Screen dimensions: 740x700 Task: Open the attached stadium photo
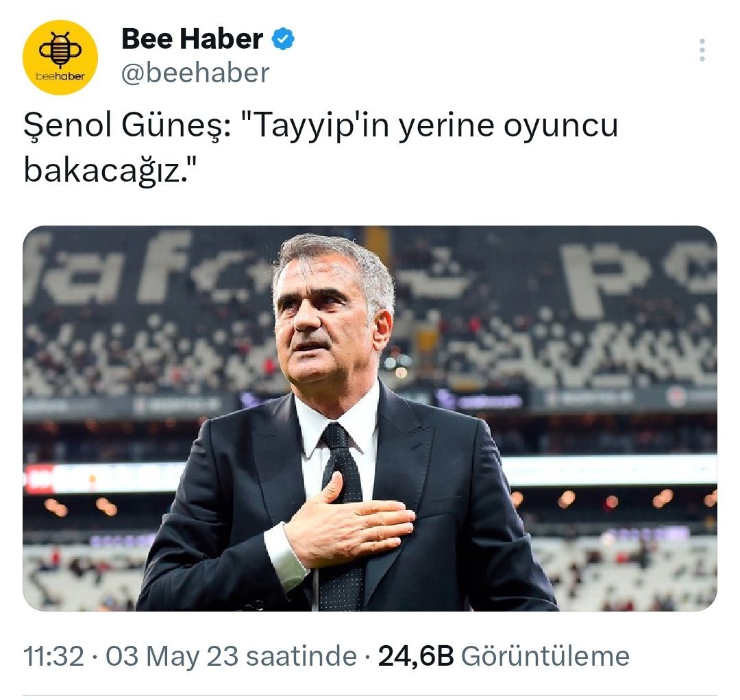370,418
